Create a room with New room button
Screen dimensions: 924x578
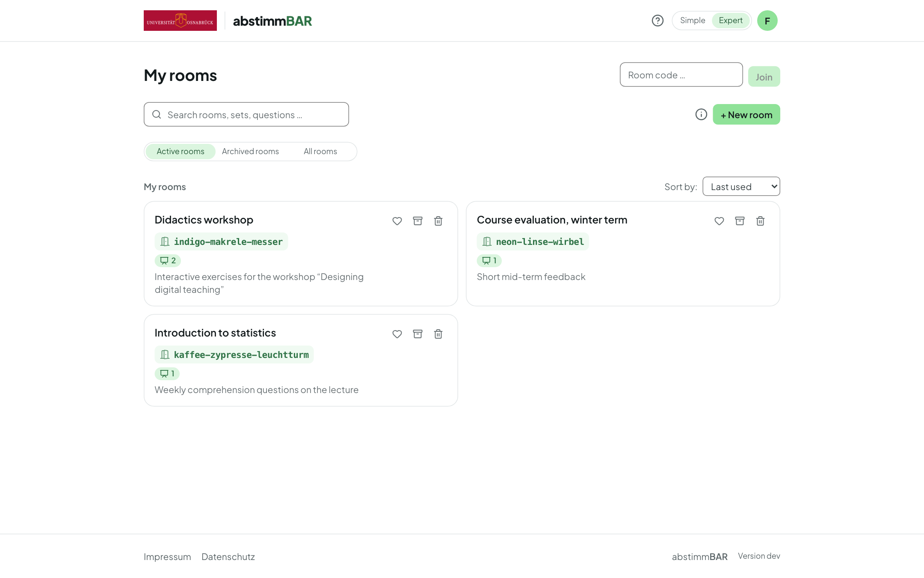point(746,114)
